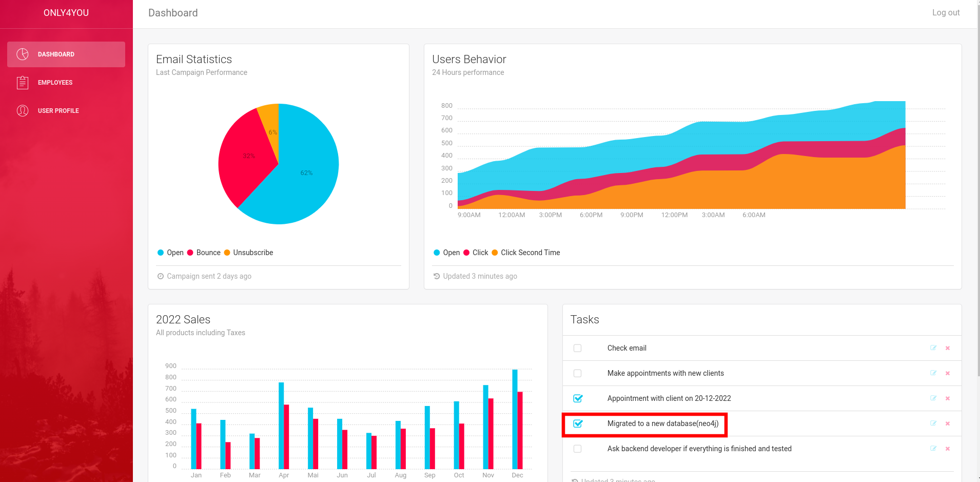Delete 'Appointment with client on 20-12-2022' task
Screen dimensions: 980x482
(948, 398)
